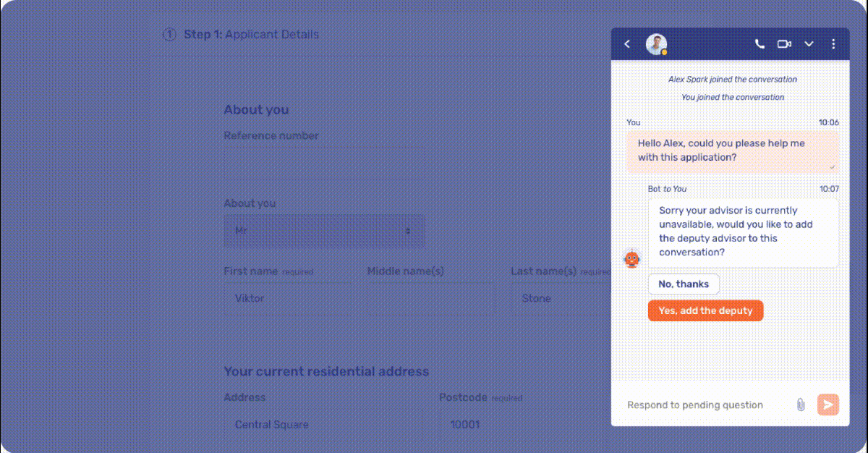Screen dimensions: 868x453
Task: Click the 10:07 bot message timestamp
Action: (x=829, y=189)
